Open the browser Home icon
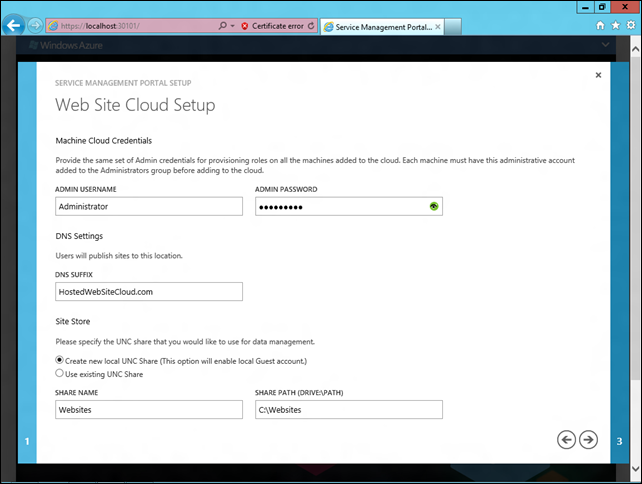The width and height of the screenshot is (642, 484). [600, 25]
